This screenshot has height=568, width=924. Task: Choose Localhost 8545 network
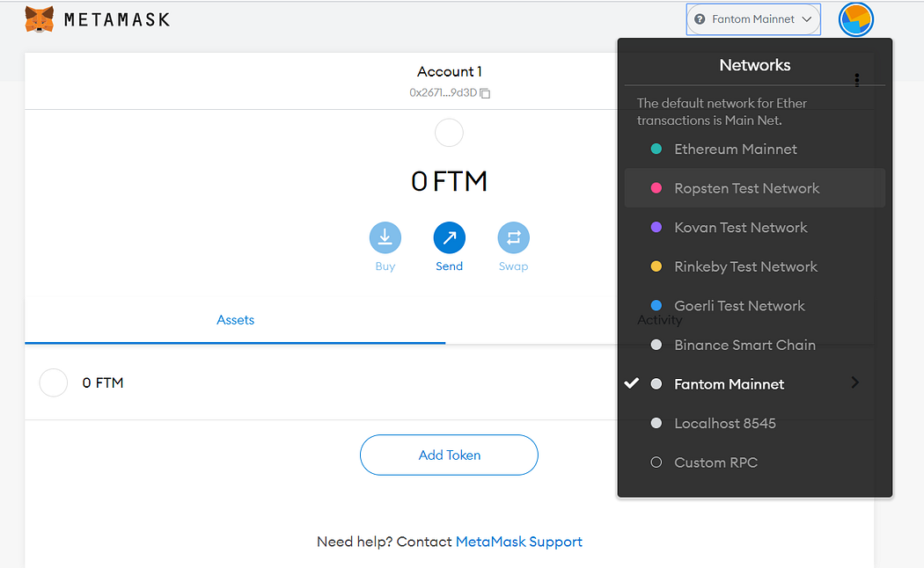755,423
